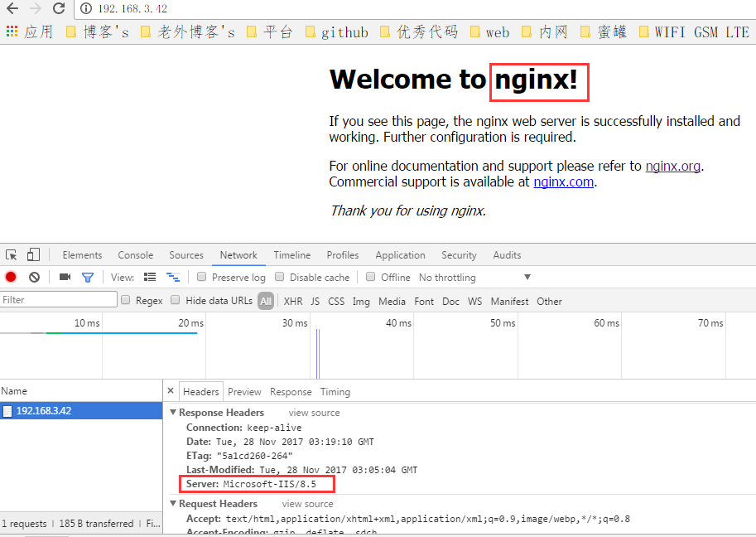Viewport: 756px width, 537px height.
Task: Filter requests by WS type
Action: coord(475,301)
